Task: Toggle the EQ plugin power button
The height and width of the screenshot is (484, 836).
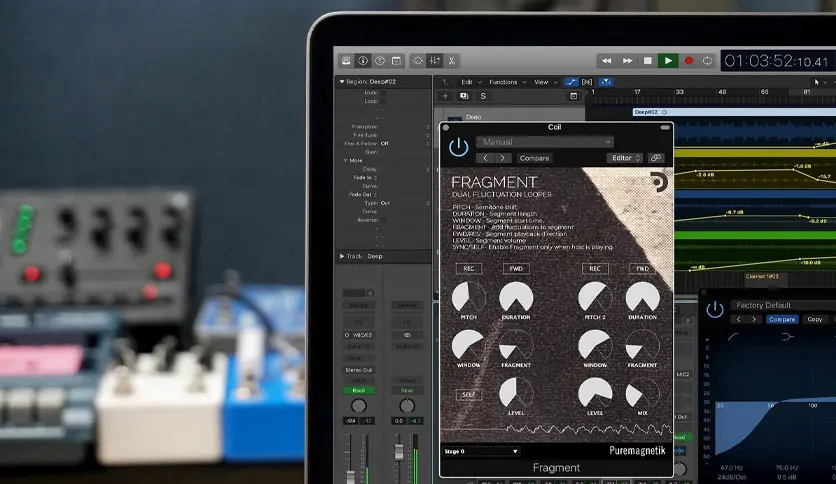Action: click(x=715, y=309)
